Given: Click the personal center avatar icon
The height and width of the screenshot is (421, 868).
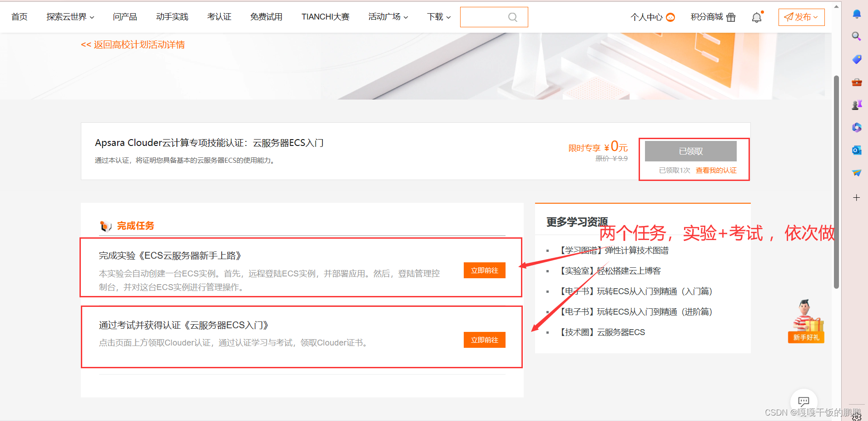Looking at the screenshot, I should [670, 17].
